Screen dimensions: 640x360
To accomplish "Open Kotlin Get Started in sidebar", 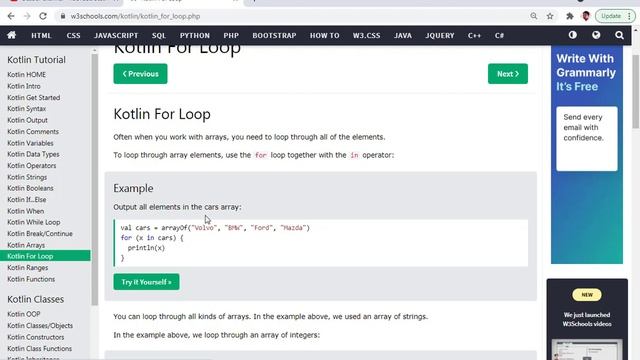I will pyautogui.click(x=33, y=98).
